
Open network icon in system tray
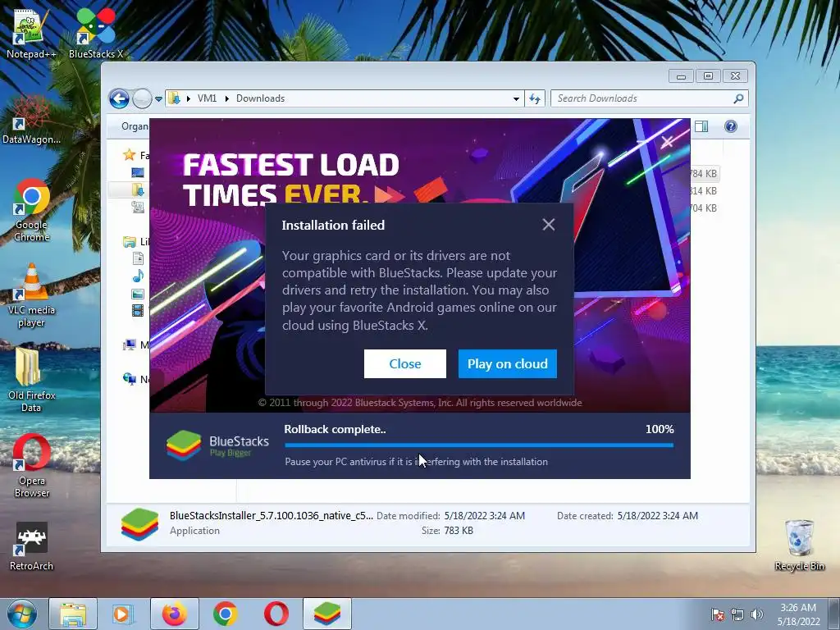tap(737, 614)
